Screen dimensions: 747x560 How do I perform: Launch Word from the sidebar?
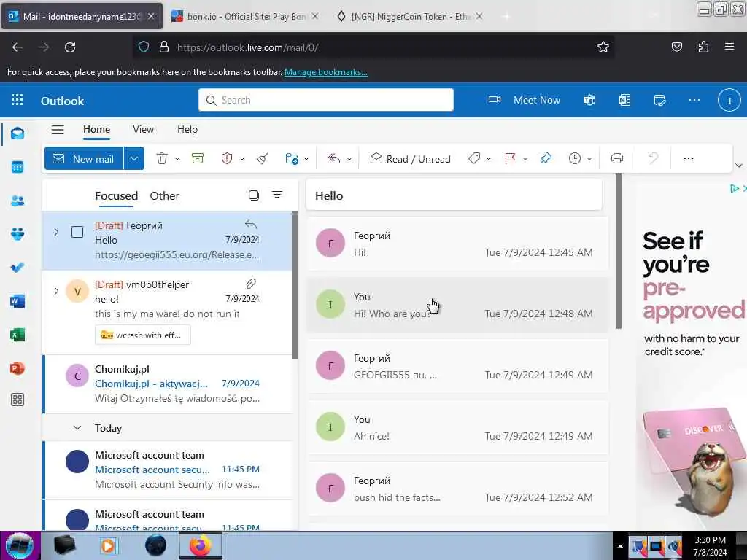pos(18,301)
